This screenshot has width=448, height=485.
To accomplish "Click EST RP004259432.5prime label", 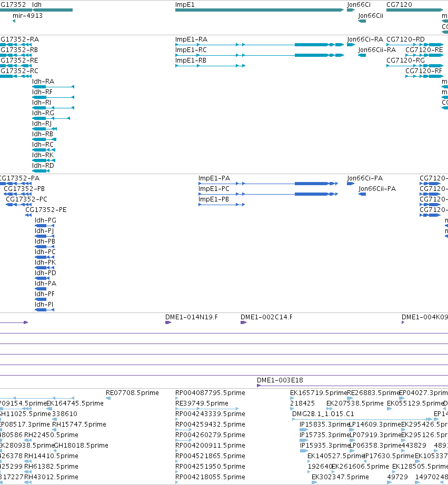I will 210,425.
